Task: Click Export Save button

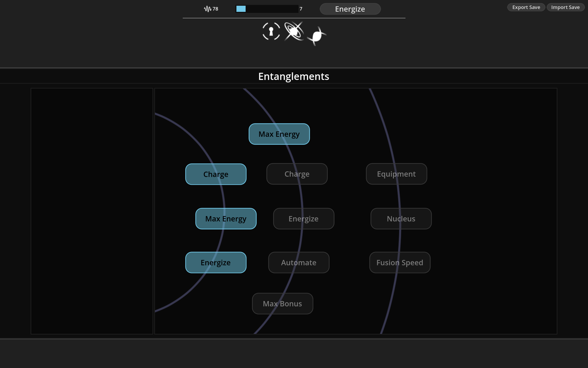Action: [x=526, y=7]
